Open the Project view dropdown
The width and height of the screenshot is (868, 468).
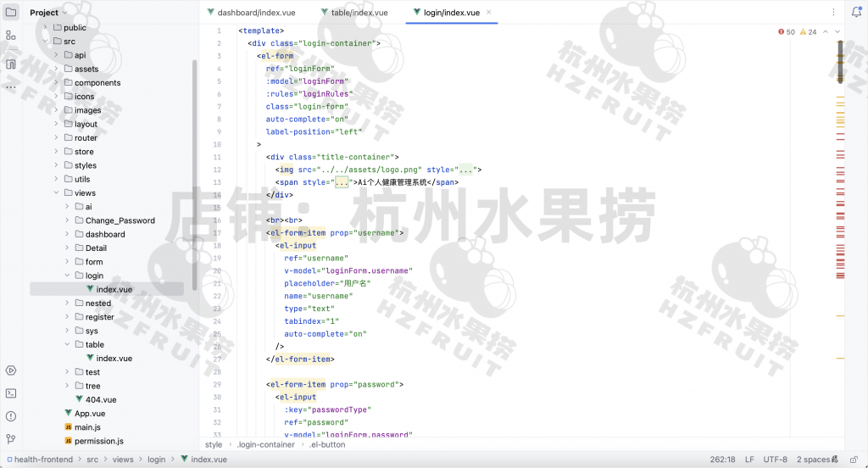[x=48, y=12]
